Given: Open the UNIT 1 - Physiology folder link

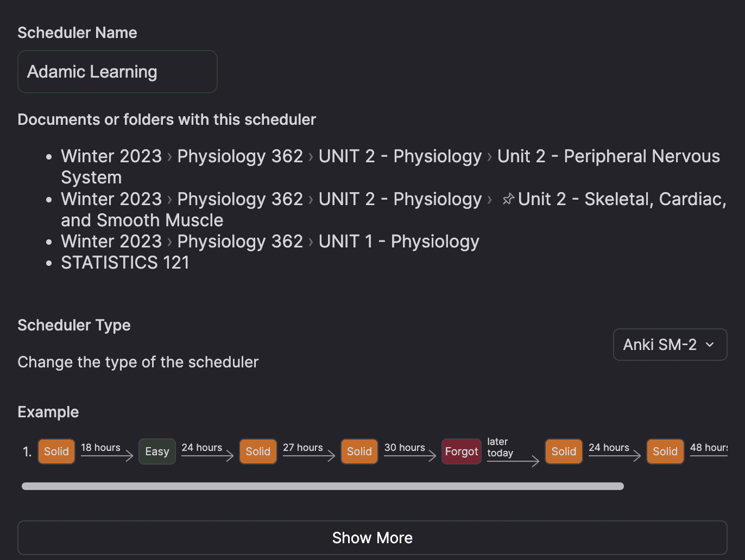Looking at the screenshot, I should click(399, 241).
